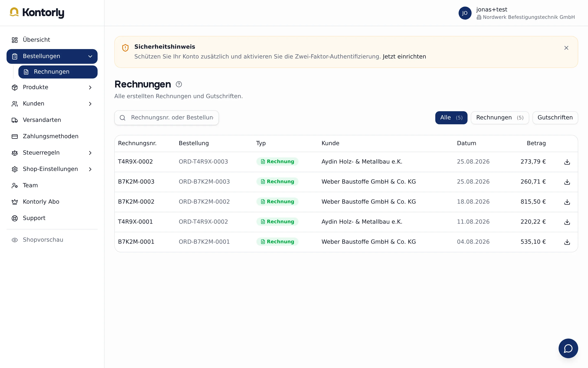Open Übersicht dashboard
Screen dimensions: 588x368
coord(52,40)
